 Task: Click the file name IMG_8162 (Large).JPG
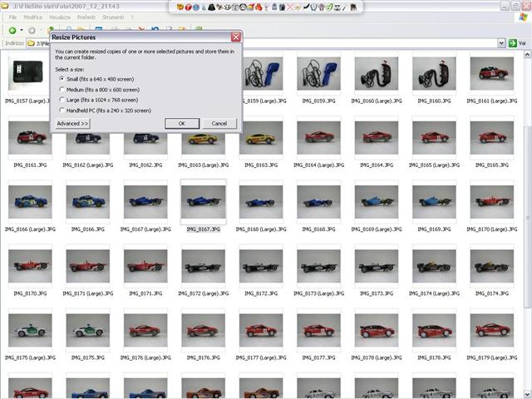tap(88, 165)
